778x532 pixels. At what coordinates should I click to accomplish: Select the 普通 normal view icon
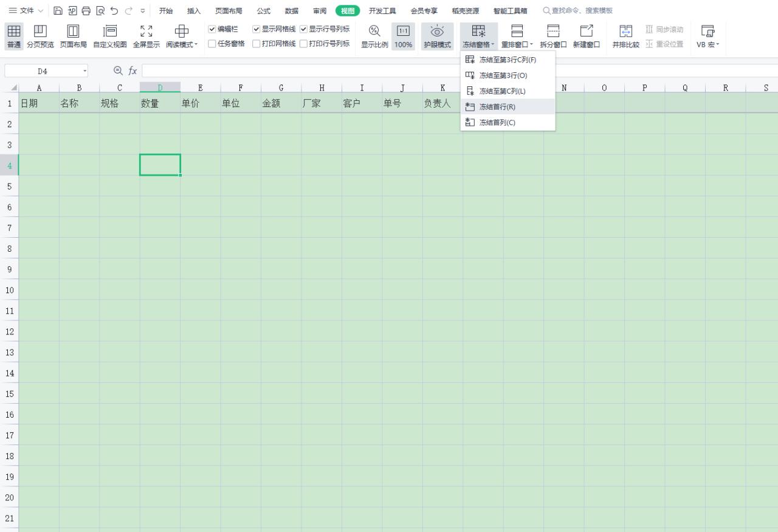(x=13, y=31)
